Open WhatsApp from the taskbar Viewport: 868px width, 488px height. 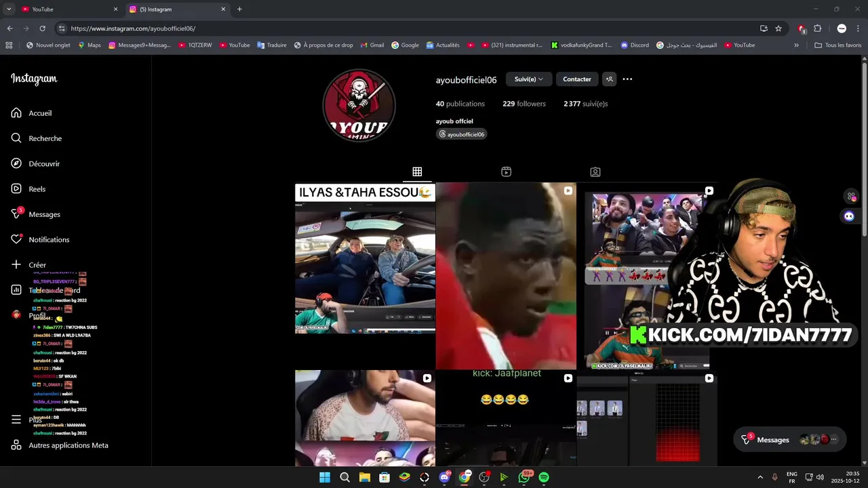[524, 477]
